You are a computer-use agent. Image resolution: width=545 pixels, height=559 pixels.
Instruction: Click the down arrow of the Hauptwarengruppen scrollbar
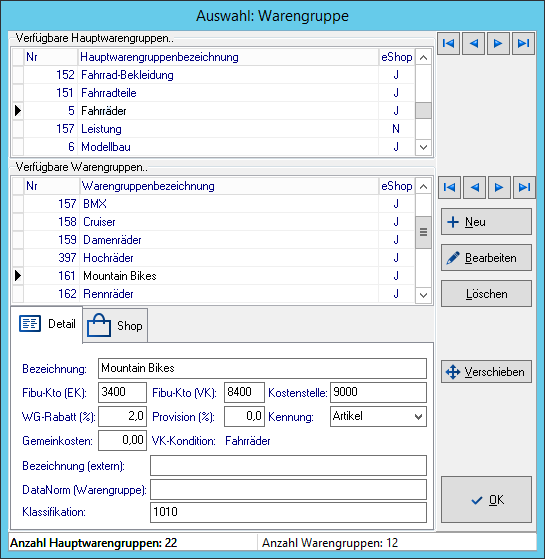point(423,147)
